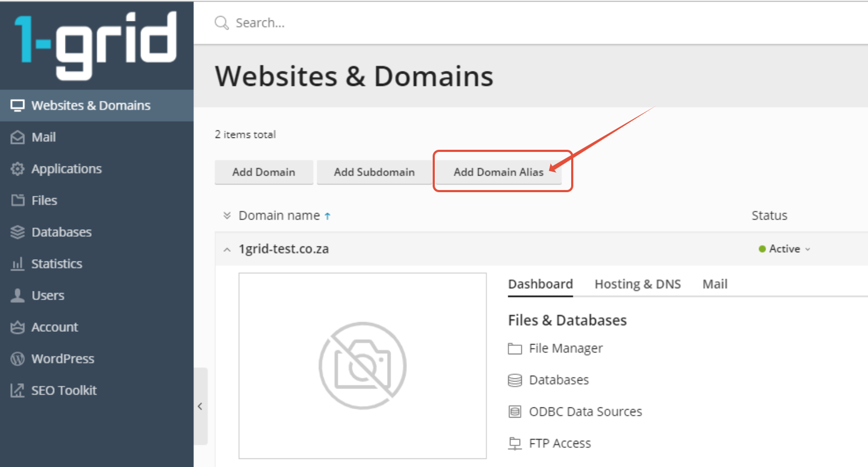Click the Account crown icon
Image resolution: width=868 pixels, height=467 pixels.
pos(18,327)
